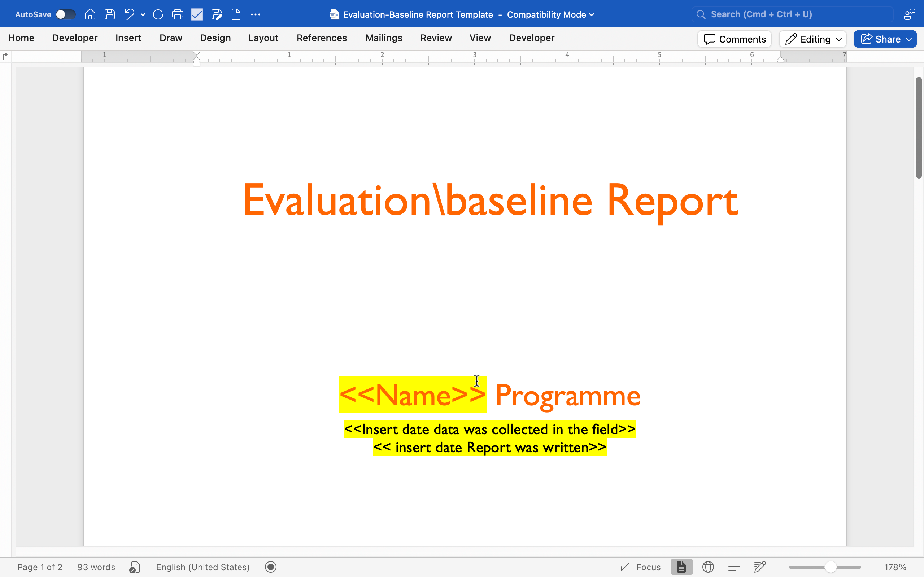This screenshot has height=577, width=924.
Task: Open the Comments pane button
Action: (x=735, y=39)
